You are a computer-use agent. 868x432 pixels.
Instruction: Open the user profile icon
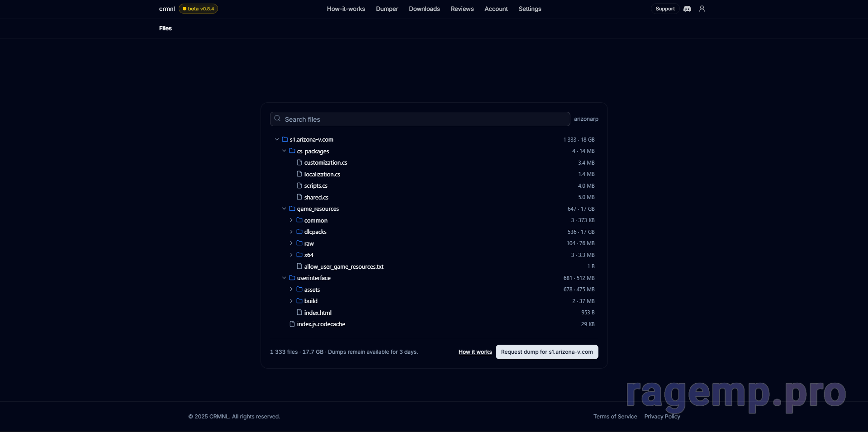pyautogui.click(x=702, y=9)
